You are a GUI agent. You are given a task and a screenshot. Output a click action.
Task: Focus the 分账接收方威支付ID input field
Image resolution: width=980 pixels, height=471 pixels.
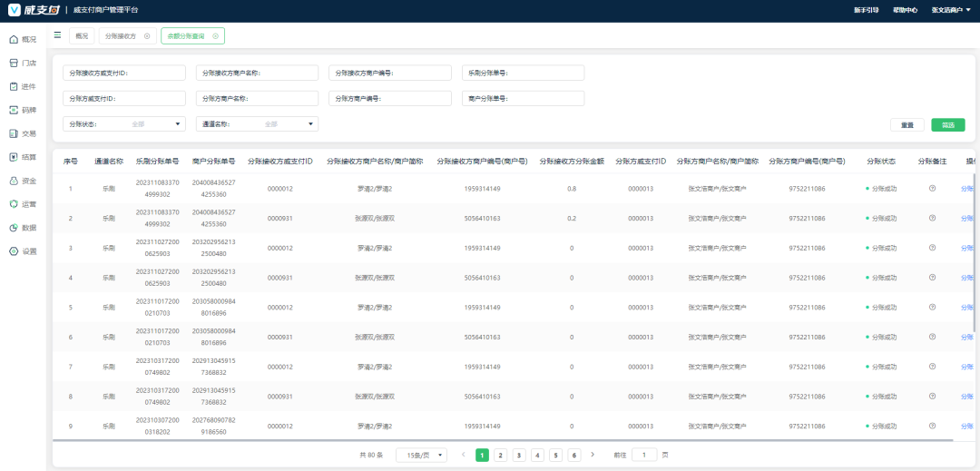(124, 73)
